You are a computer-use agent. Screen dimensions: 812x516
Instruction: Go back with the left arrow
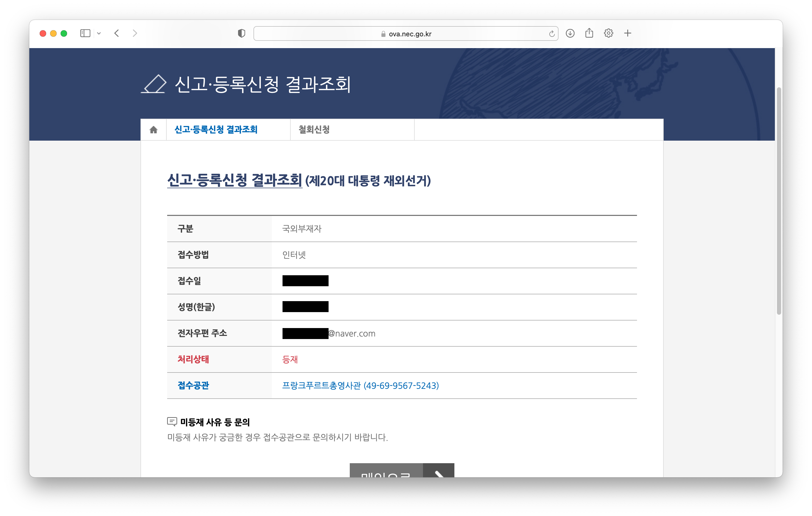117,33
